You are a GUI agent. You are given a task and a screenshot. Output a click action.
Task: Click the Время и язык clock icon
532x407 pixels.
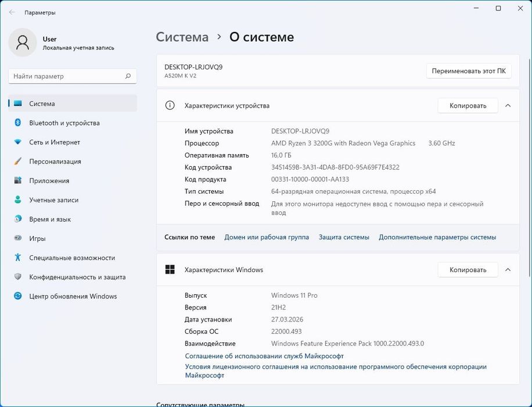point(18,219)
